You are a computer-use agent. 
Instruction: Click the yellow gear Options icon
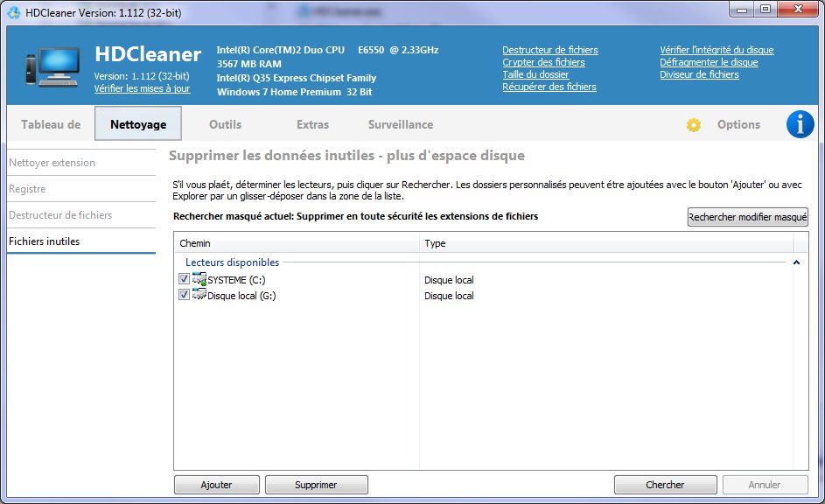(694, 125)
